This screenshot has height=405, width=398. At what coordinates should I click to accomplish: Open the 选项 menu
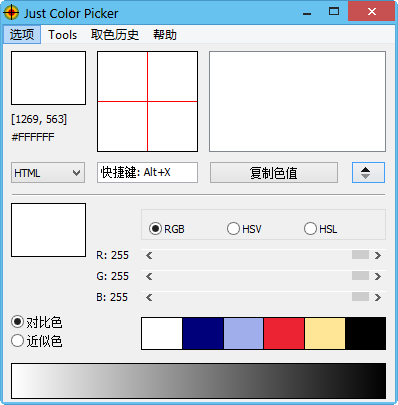click(22, 35)
